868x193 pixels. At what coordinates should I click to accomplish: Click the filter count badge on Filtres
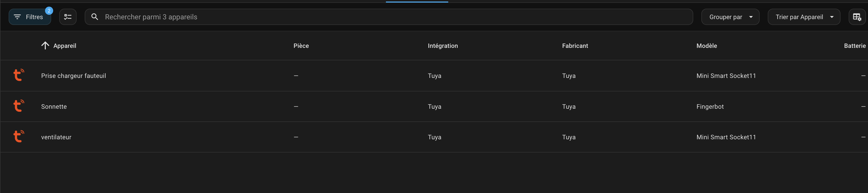49,11
